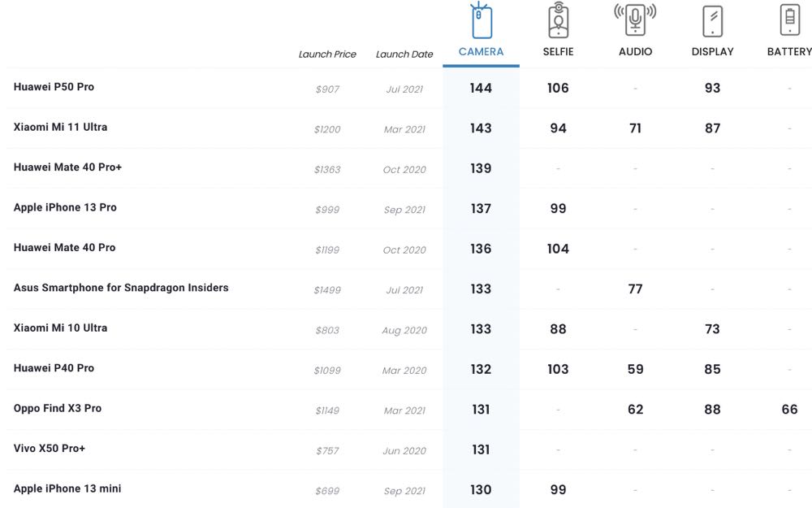
Task: Switch to the SELFIE ranking tab
Action: point(558,52)
